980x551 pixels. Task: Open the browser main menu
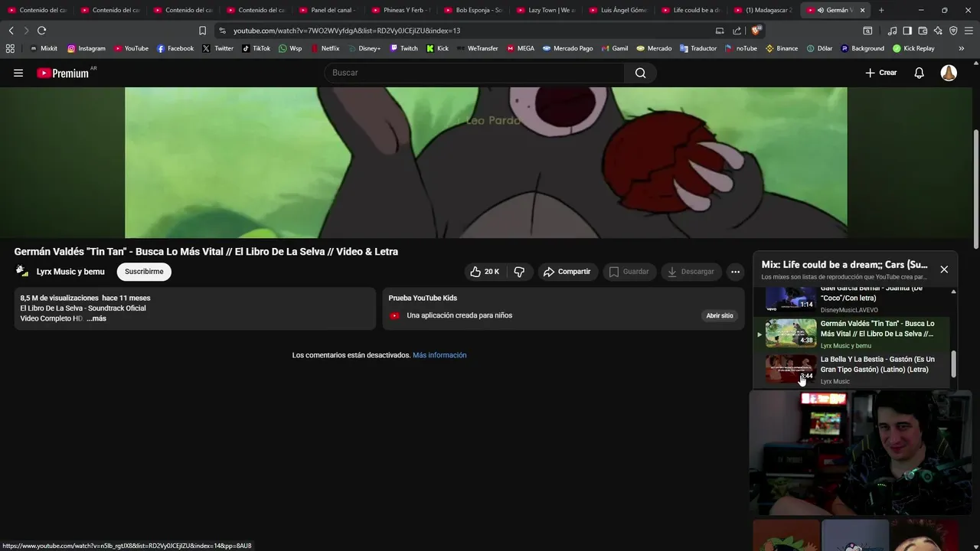coord(969,31)
